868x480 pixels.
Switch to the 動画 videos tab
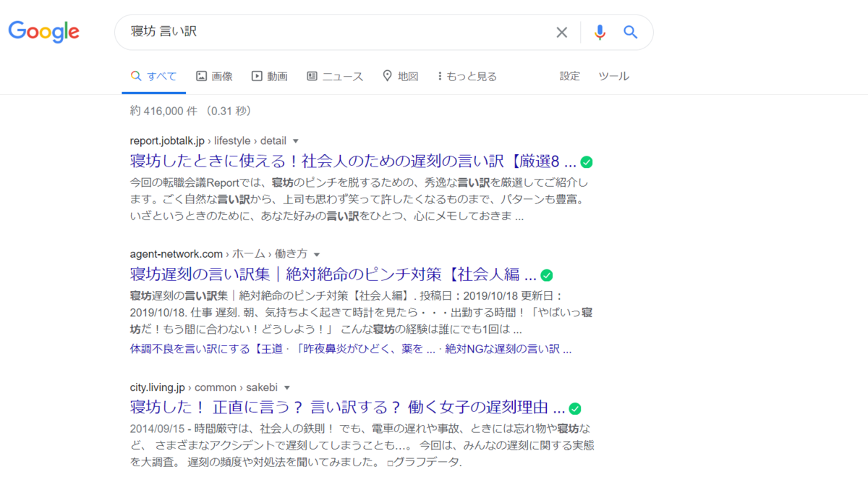click(269, 76)
